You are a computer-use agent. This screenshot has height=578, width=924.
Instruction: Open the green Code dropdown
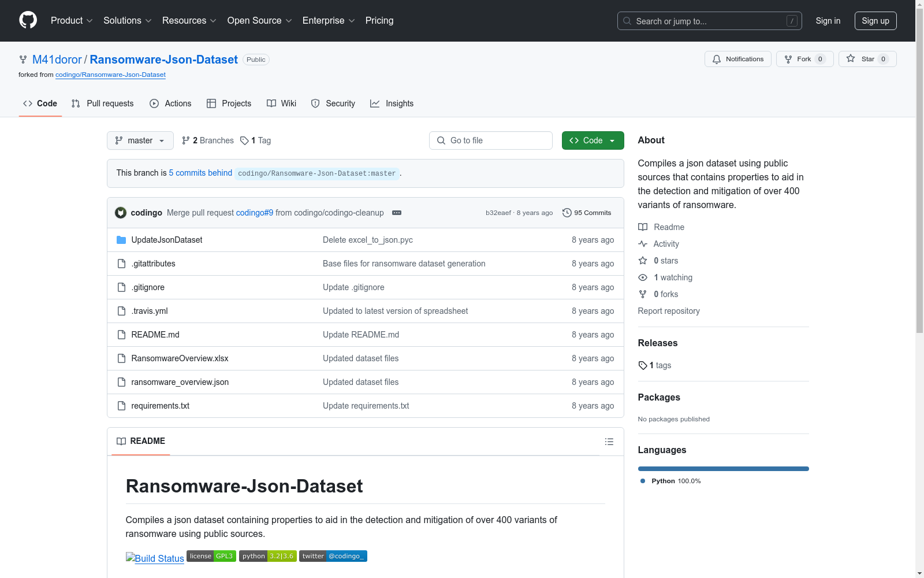pos(593,140)
